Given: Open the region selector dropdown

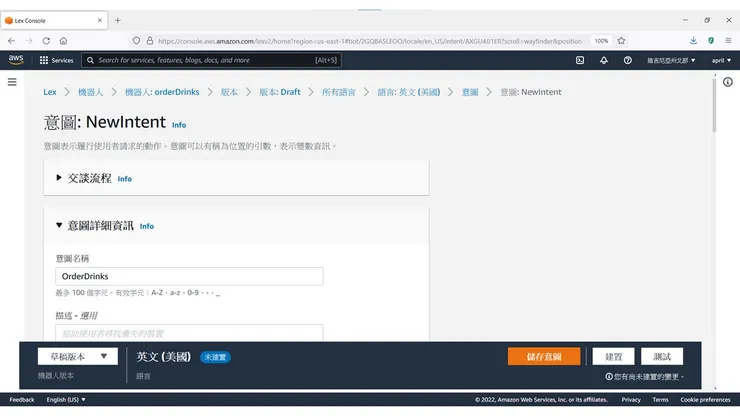Looking at the screenshot, I should pos(671,60).
